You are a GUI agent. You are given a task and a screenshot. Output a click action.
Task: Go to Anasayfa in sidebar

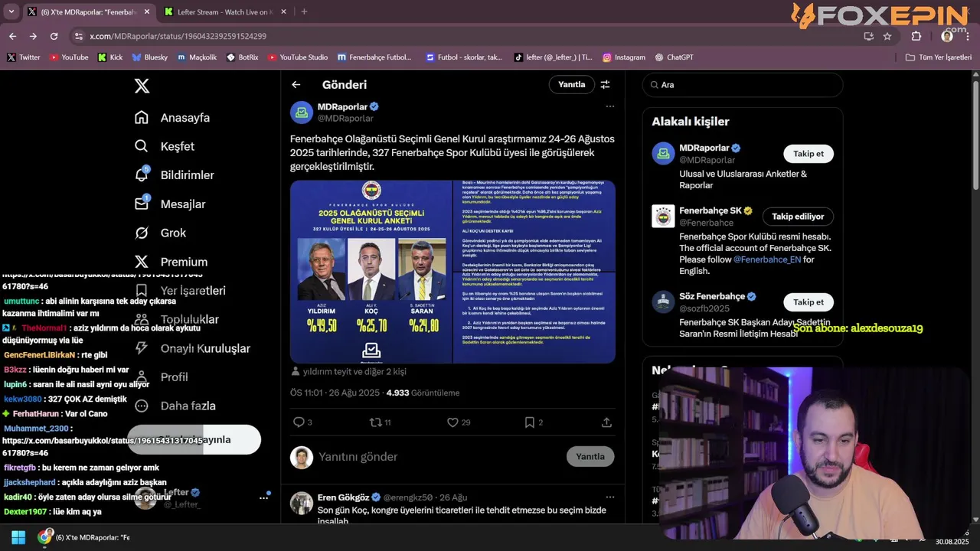185,118
